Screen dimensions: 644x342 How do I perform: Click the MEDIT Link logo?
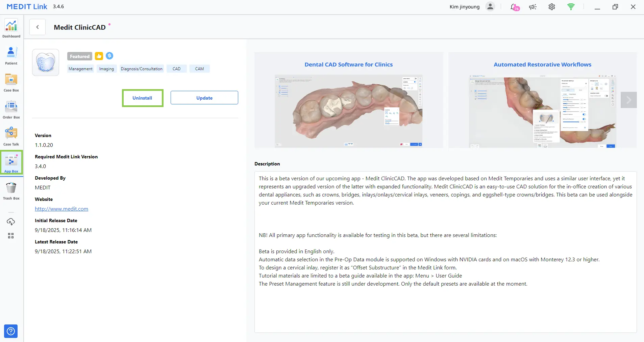point(27,7)
